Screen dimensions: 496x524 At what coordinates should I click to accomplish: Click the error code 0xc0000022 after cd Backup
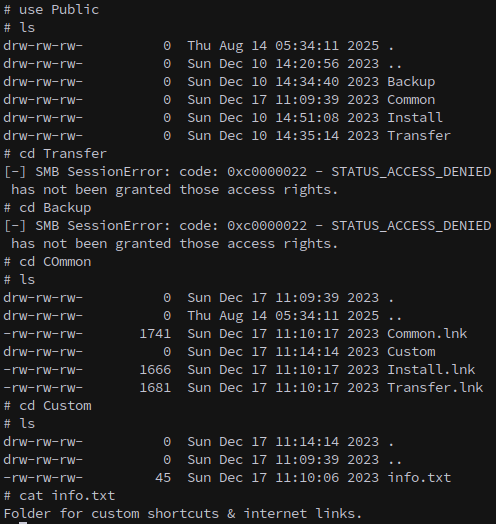(x=267, y=226)
